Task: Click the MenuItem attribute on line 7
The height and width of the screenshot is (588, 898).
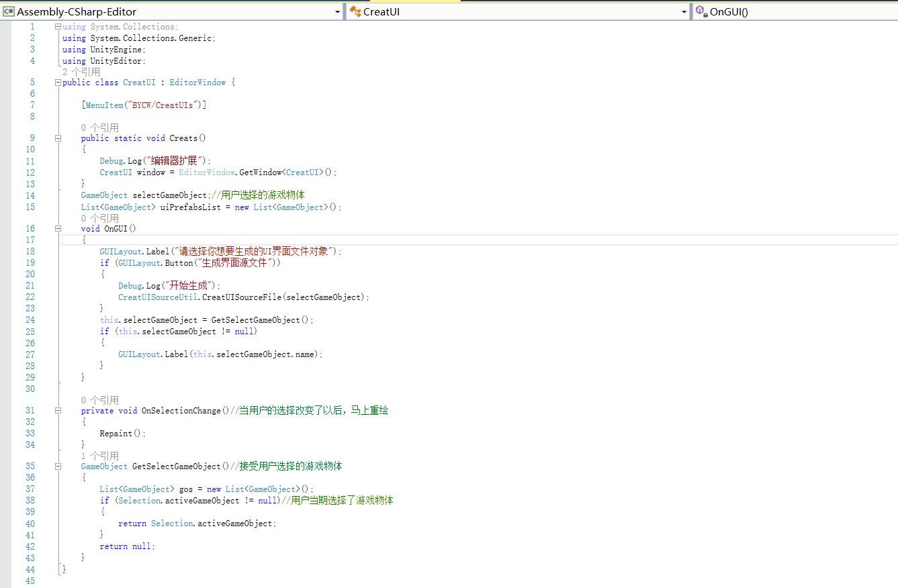Action: coord(104,105)
